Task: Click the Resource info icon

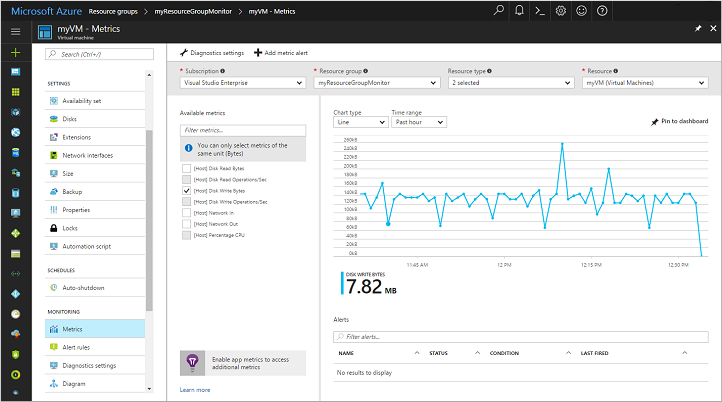Action: click(616, 71)
